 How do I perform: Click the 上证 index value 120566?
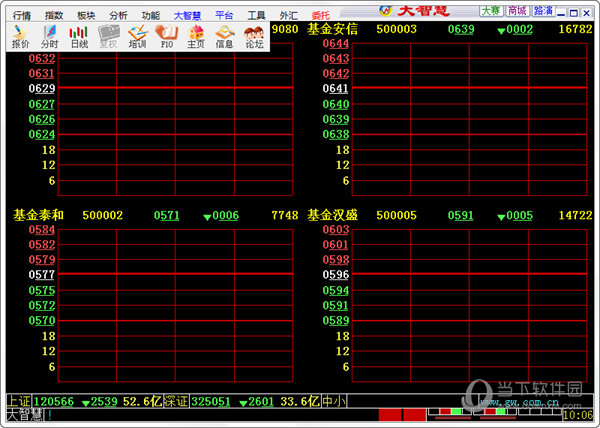(54, 402)
